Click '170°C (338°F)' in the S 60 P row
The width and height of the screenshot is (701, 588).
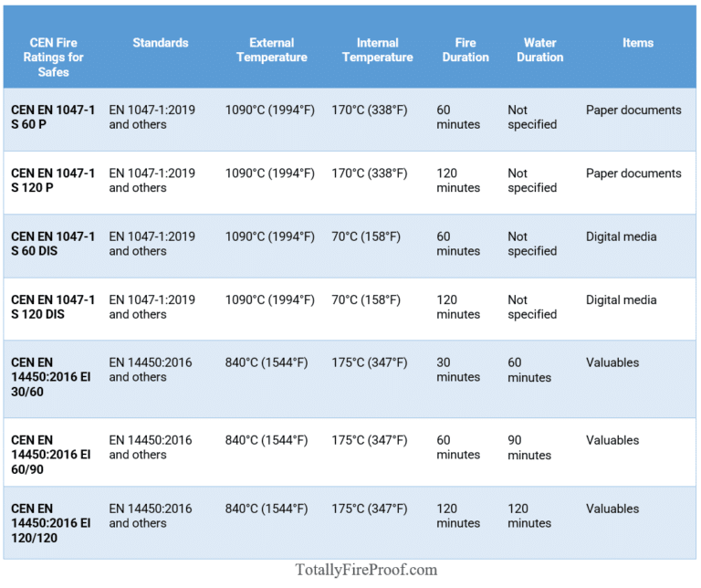pos(370,110)
